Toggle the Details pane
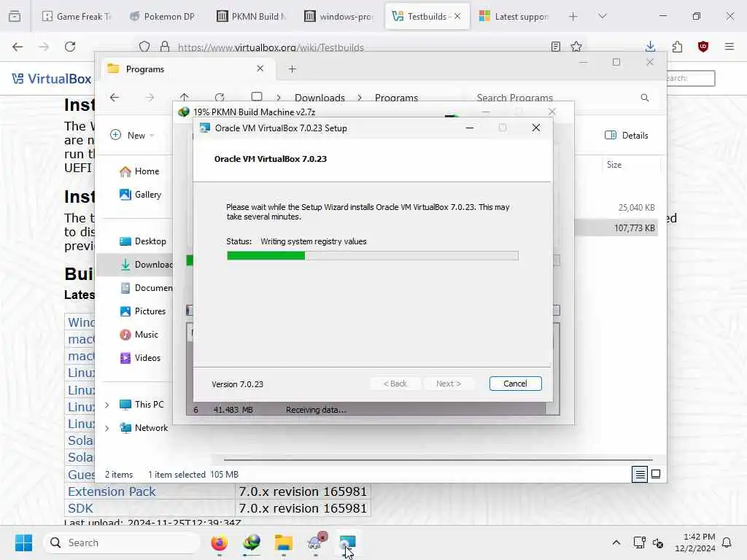The height and width of the screenshot is (560, 747). tap(627, 135)
